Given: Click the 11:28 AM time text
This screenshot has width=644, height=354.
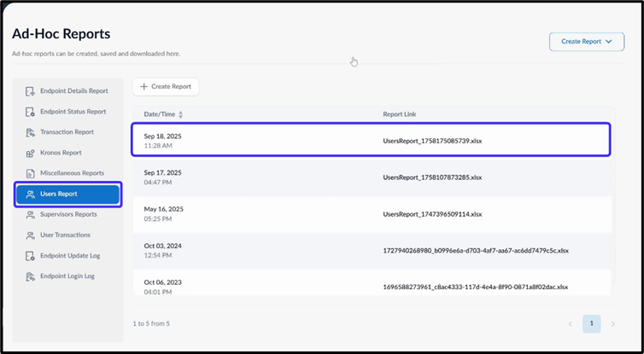Looking at the screenshot, I should 158,146.
